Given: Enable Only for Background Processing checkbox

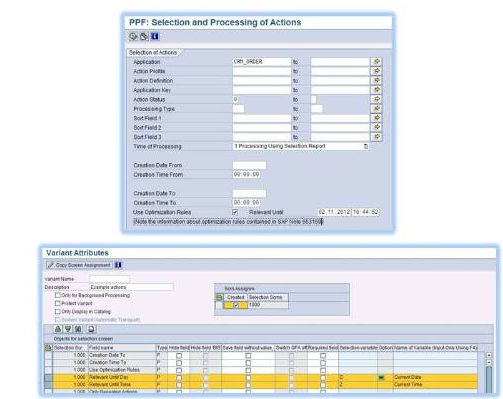Looking at the screenshot, I should pos(58,295).
